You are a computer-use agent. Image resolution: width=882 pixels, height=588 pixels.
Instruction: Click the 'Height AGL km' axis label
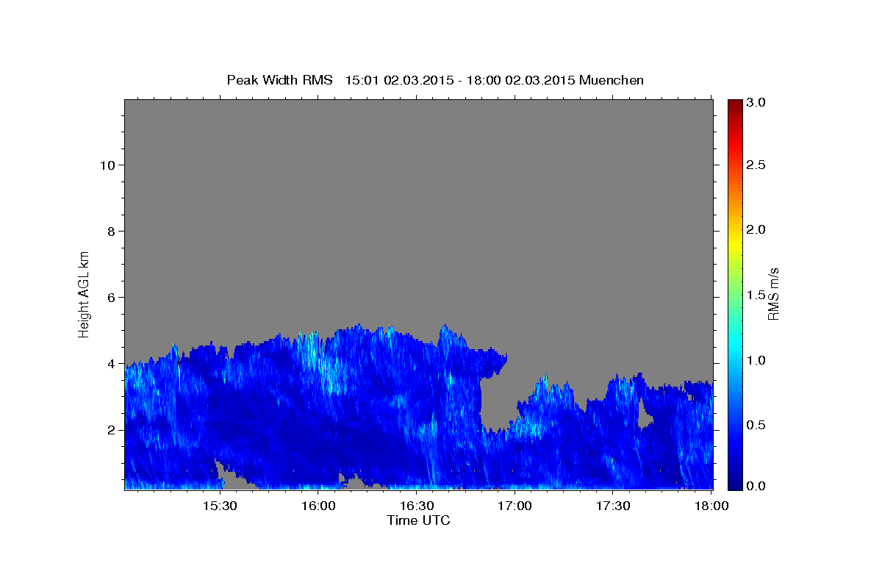pos(84,293)
